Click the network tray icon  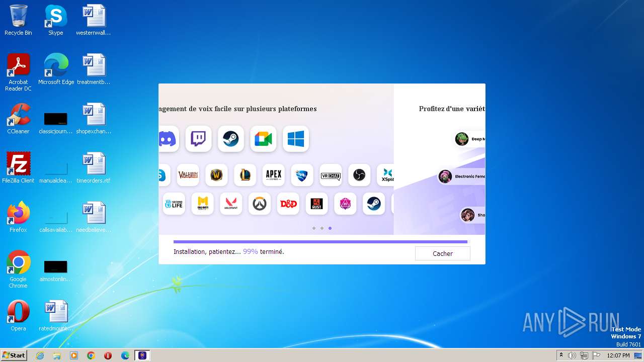pyautogui.click(x=584, y=355)
